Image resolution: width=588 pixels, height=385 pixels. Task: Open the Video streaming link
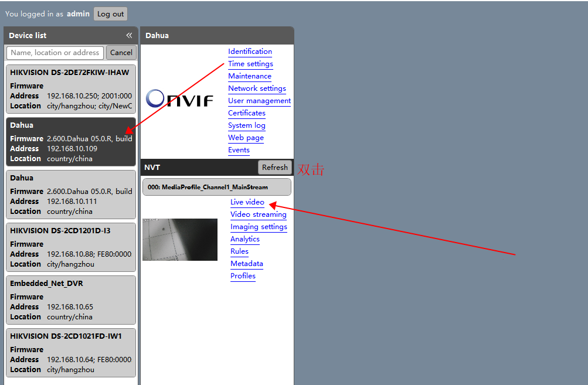click(x=258, y=214)
